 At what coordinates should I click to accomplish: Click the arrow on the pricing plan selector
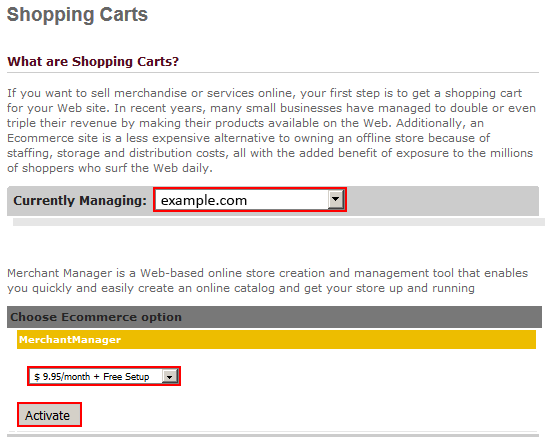(170, 377)
